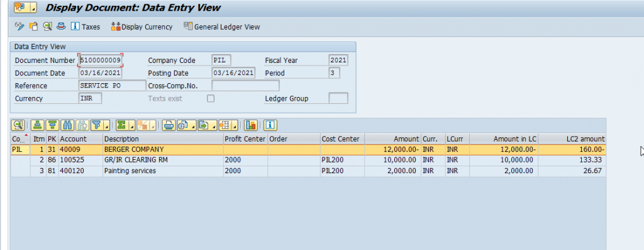Open the document header hat icon
Screen dimensions: 644x250
[x=61, y=26]
